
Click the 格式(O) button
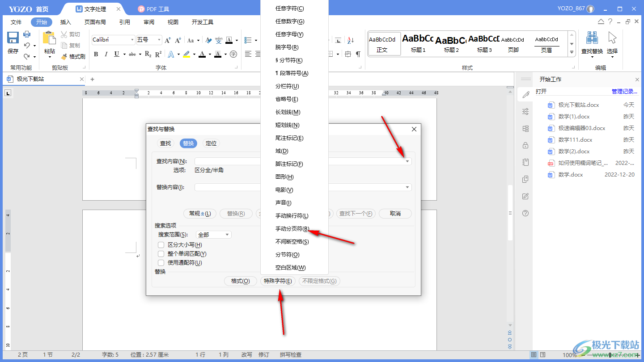241,281
